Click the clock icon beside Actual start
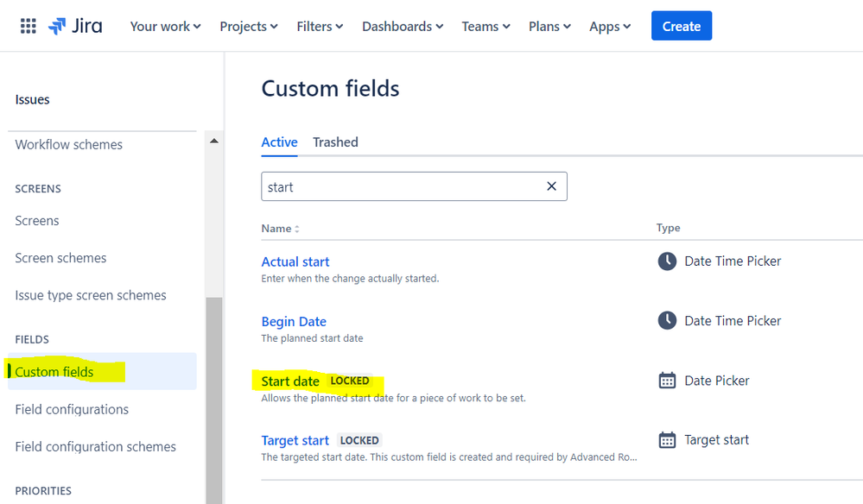Image resolution: width=863 pixels, height=504 pixels. [667, 261]
